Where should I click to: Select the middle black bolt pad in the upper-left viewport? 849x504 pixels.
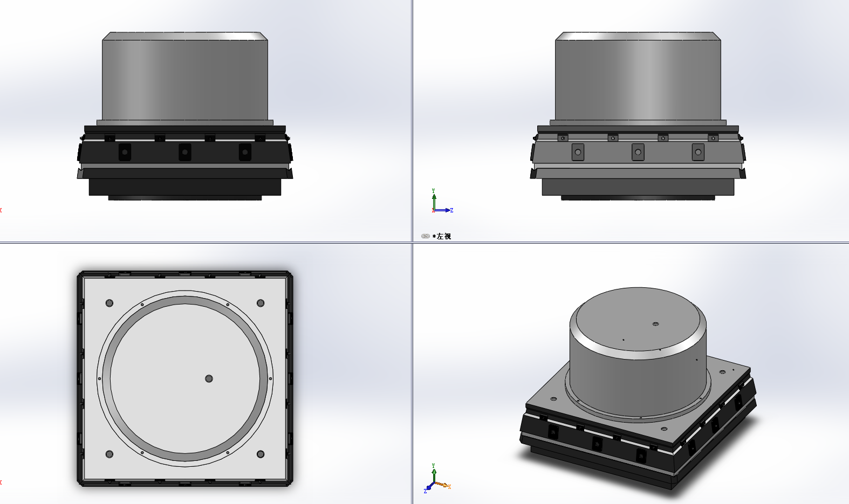point(185,152)
